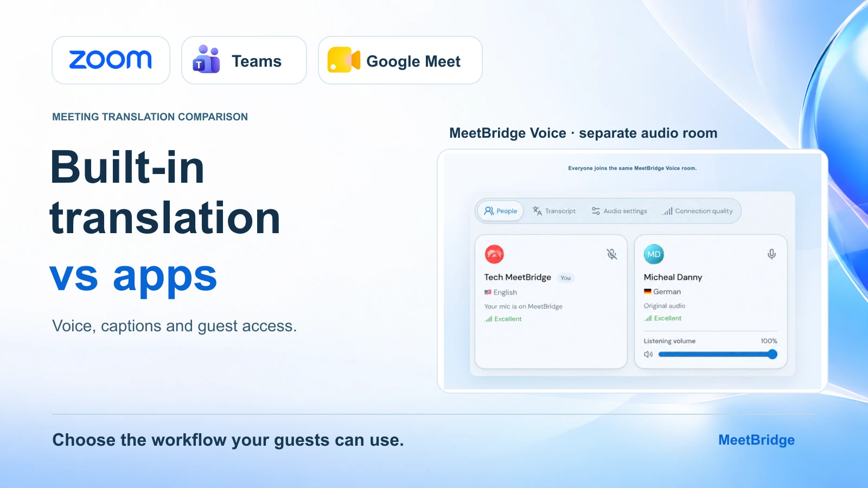This screenshot has height=488, width=868.
Task: Click "MEETING TRANSLATION COMPARISON" label
Action: [150, 117]
